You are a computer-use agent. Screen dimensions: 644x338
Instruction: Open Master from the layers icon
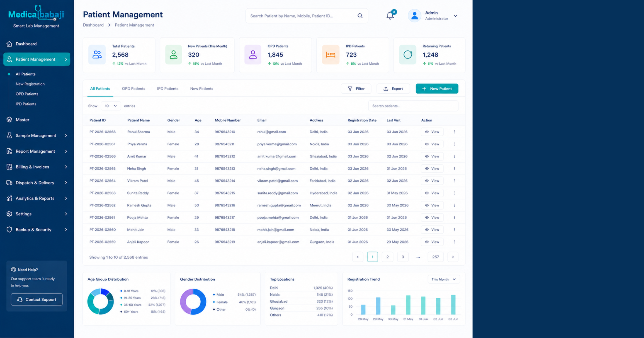tap(9, 120)
